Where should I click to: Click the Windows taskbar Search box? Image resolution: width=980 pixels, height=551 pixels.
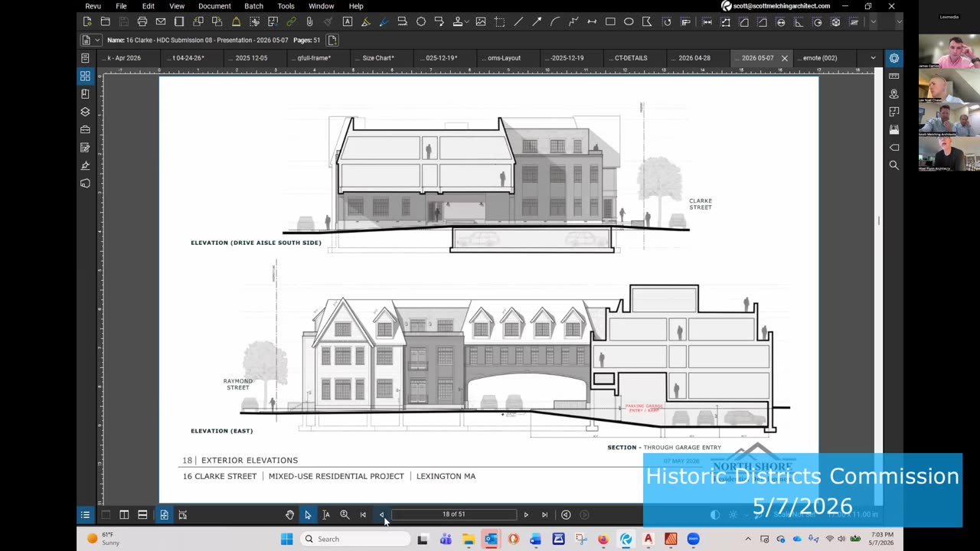click(x=354, y=540)
